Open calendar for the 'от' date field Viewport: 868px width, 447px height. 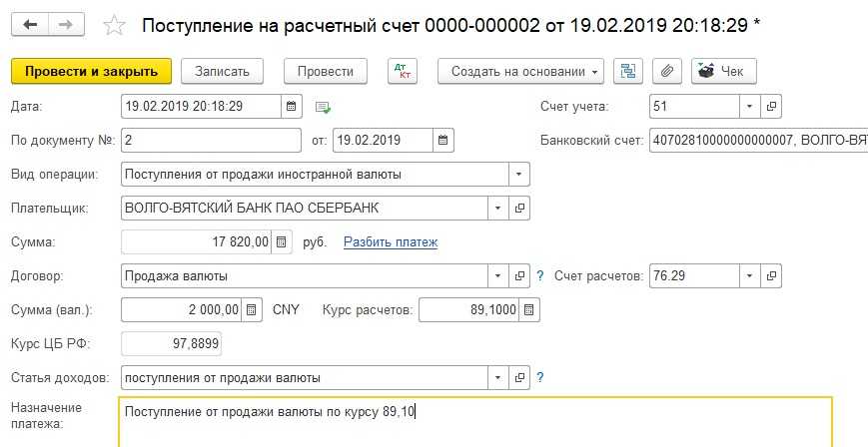point(442,140)
